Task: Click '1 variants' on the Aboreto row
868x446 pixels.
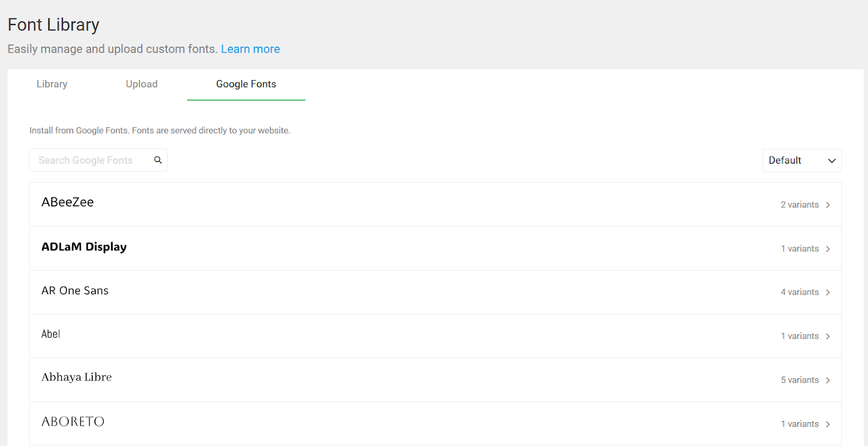Action: [x=800, y=424]
